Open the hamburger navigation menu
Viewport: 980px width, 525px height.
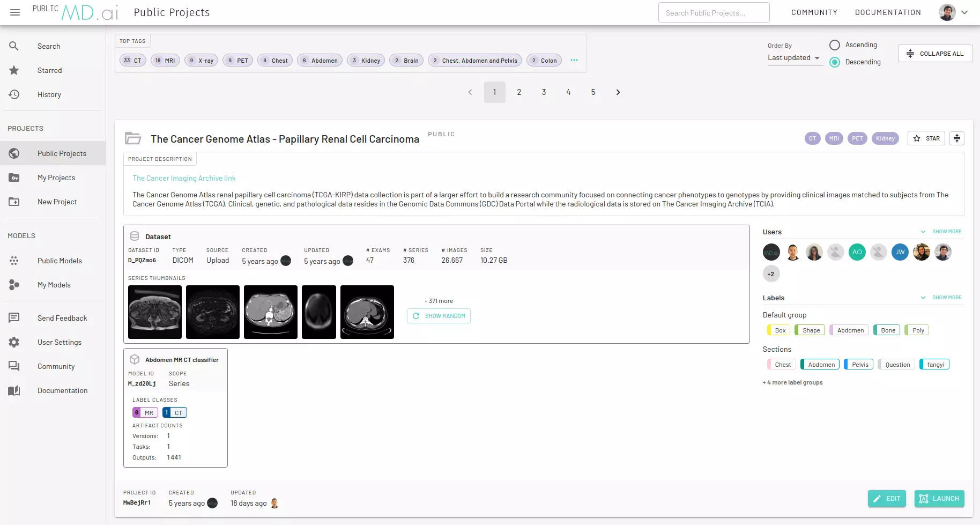tap(15, 12)
